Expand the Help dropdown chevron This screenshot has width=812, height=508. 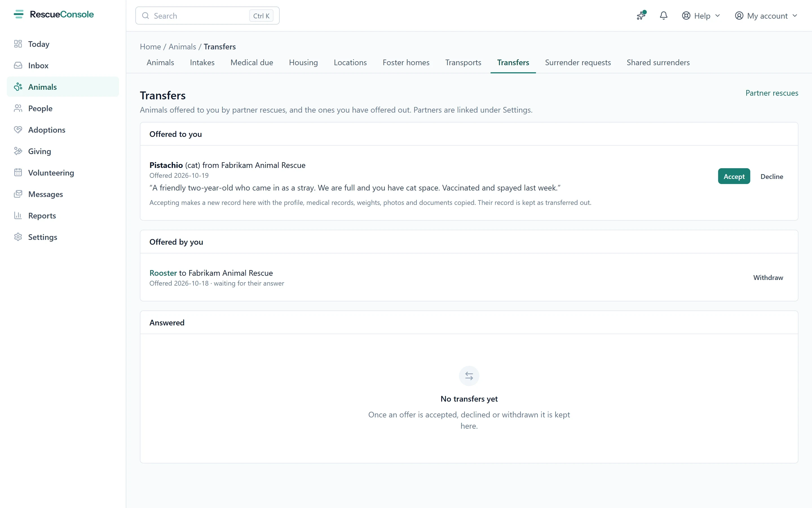pyautogui.click(x=718, y=16)
